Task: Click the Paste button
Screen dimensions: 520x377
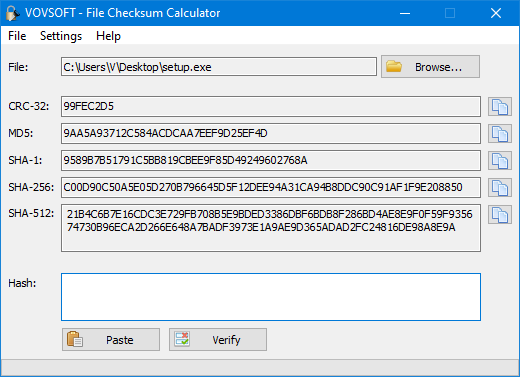Action: pos(111,340)
